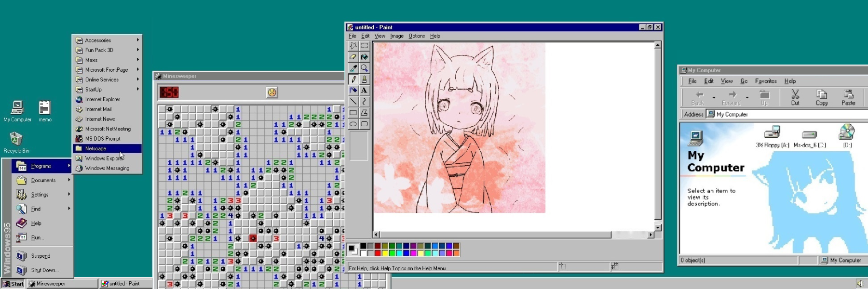Select the Airbrush spray tool
Screen dimensions: 868x289
(x=353, y=90)
